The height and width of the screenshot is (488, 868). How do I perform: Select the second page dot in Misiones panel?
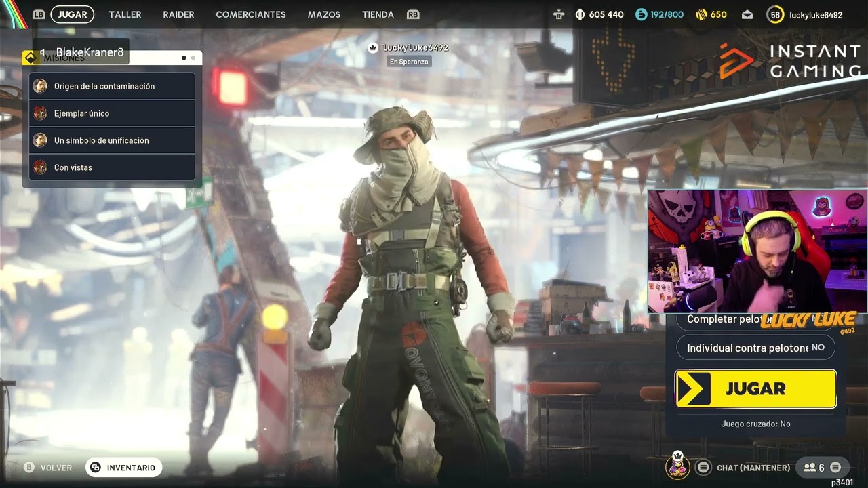193,58
